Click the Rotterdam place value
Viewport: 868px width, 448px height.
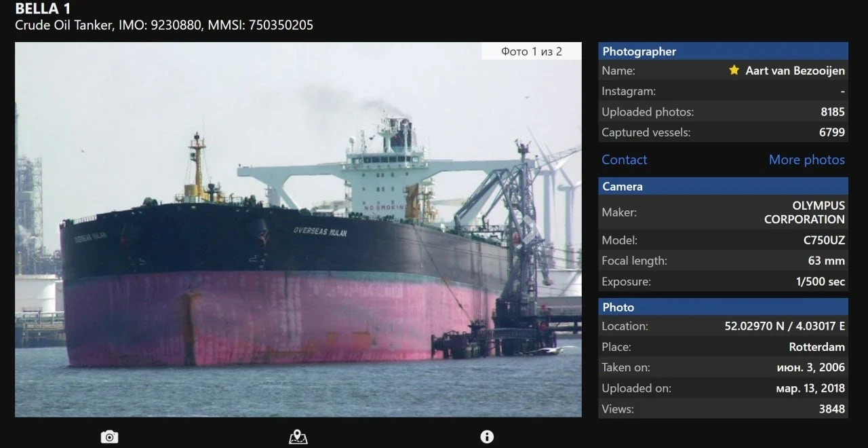pyautogui.click(x=816, y=347)
